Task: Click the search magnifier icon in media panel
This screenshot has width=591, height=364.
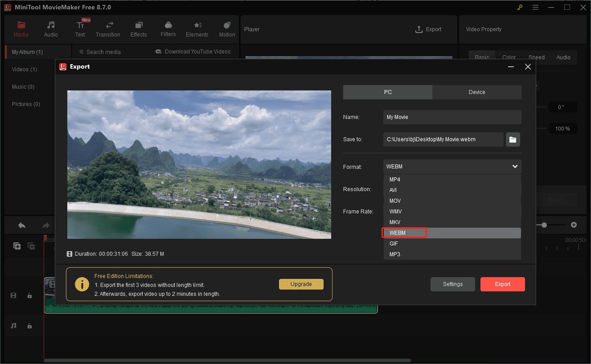Action: click(x=82, y=52)
